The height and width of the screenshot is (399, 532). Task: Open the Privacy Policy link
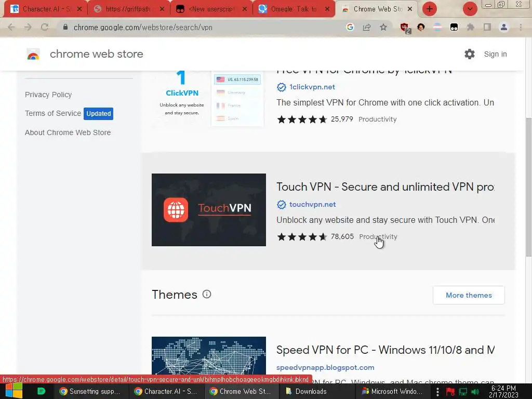point(48,95)
